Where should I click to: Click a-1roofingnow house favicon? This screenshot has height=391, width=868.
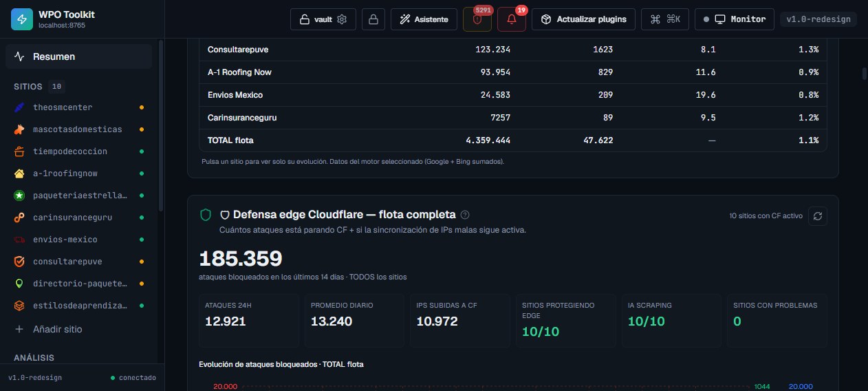coord(19,173)
